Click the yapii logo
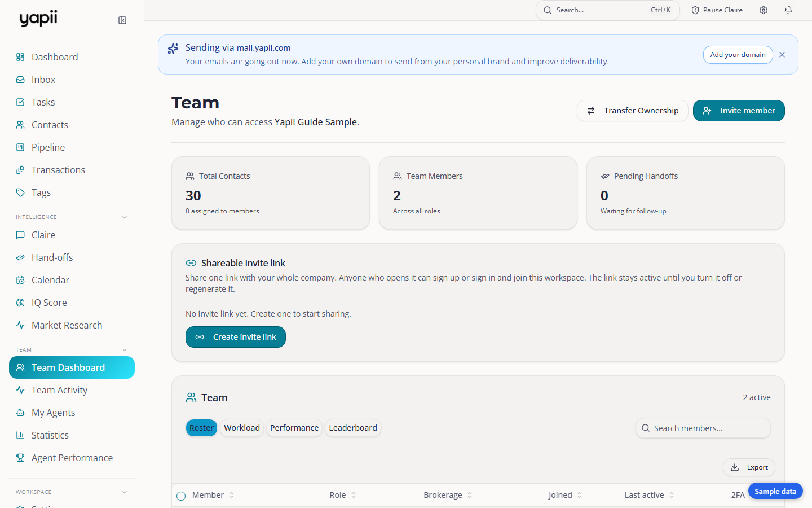 [38, 19]
